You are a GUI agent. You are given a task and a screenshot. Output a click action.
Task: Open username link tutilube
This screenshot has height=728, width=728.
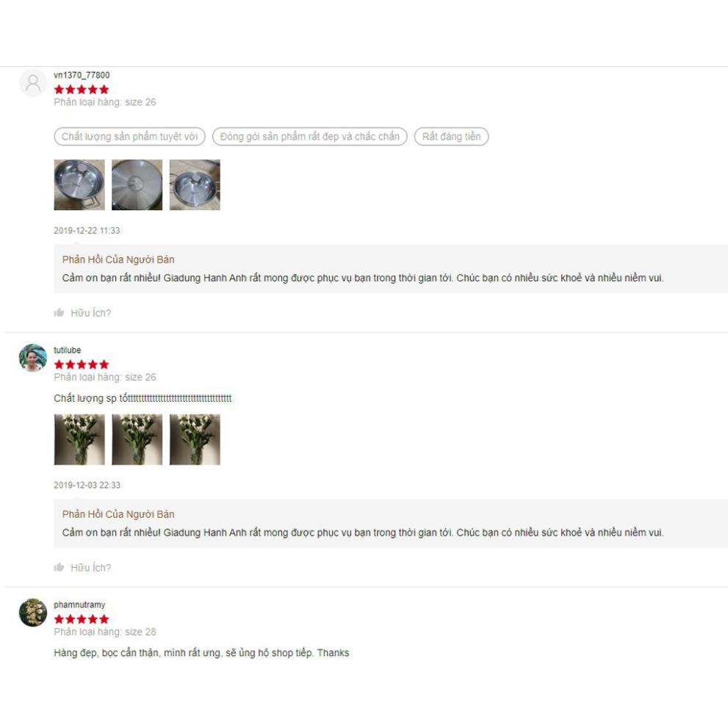point(68,350)
